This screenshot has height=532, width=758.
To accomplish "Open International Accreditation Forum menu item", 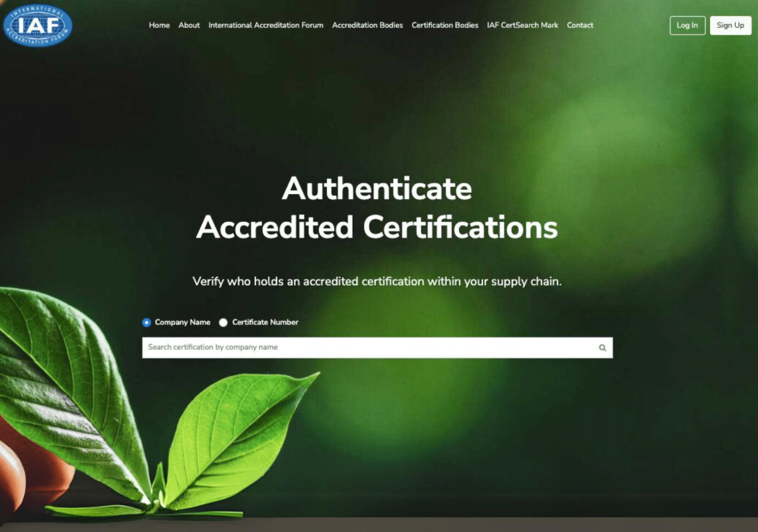I will [x=266, y=25].
